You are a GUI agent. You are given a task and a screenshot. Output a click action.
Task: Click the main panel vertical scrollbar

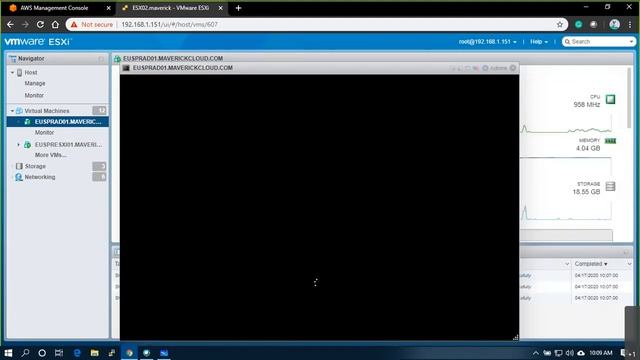pos(629,98)
